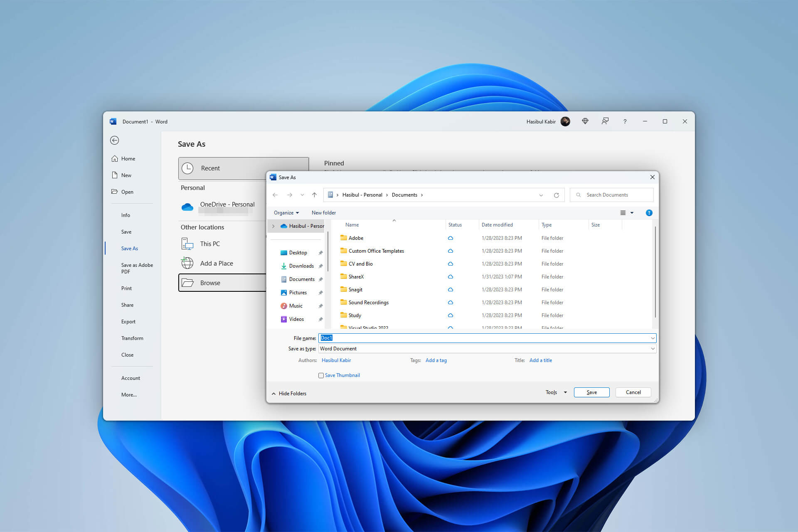Click the Add a Place globe icon
798x532 pixels.
point(187,263)
